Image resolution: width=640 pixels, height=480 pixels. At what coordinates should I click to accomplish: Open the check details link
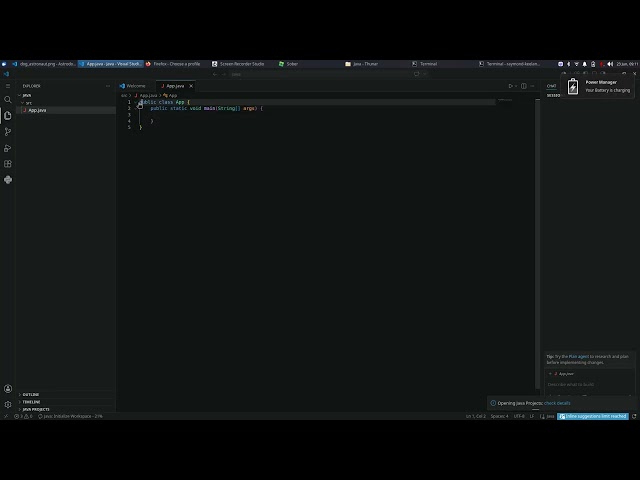tap(557, 403)
